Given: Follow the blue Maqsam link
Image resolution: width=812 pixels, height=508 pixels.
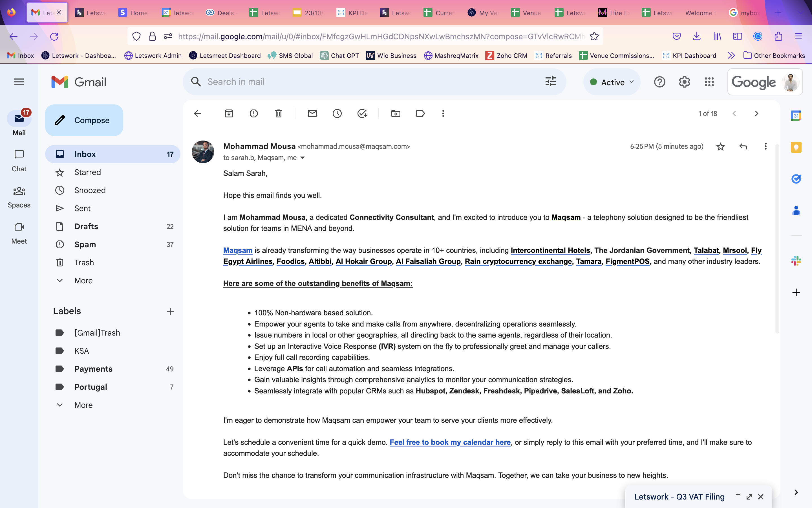Looking at the screenshot, I should tap(238, 250).
